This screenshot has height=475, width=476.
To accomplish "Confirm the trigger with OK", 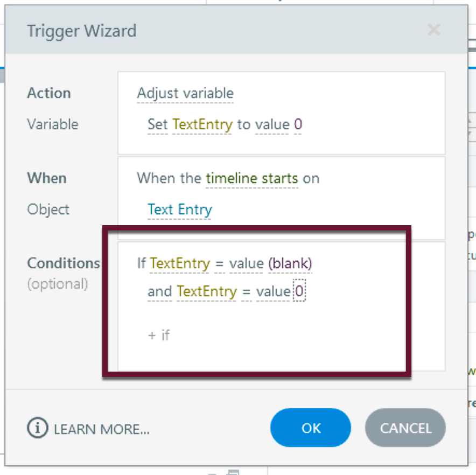I will point(311,428).
